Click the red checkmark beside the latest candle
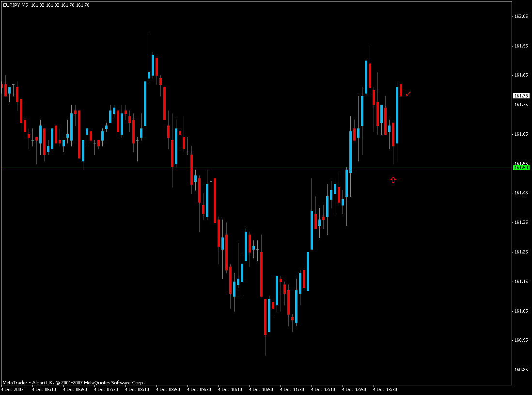This screenshot has width=532, height=395. click(408, 94)
